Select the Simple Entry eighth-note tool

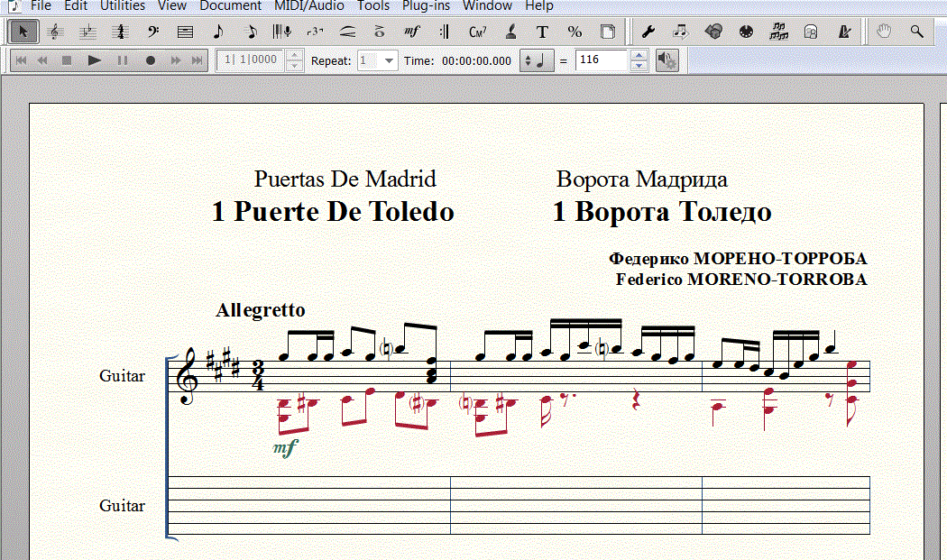pos(218,32)
